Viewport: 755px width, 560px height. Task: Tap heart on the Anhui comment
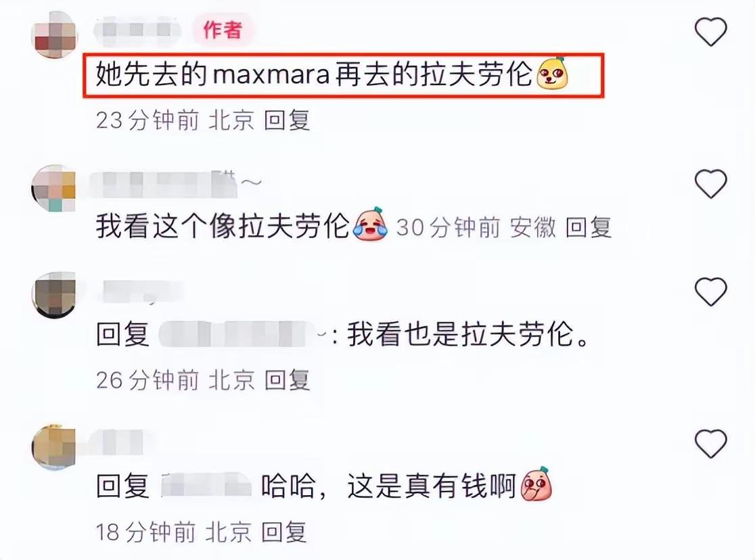tap(710, 184)
